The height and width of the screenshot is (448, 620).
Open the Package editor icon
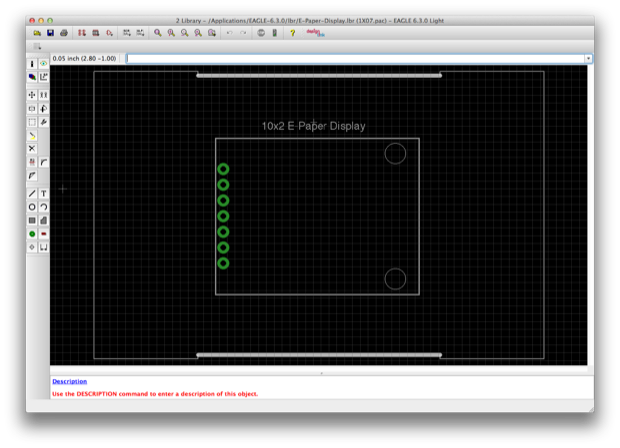click(x=96, y=33)
